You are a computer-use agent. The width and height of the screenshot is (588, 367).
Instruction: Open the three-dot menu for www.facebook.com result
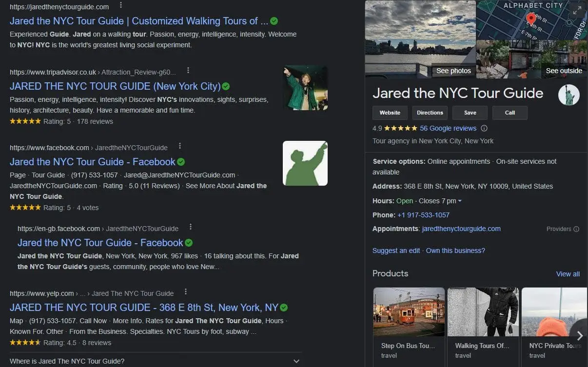coord(180,146)
